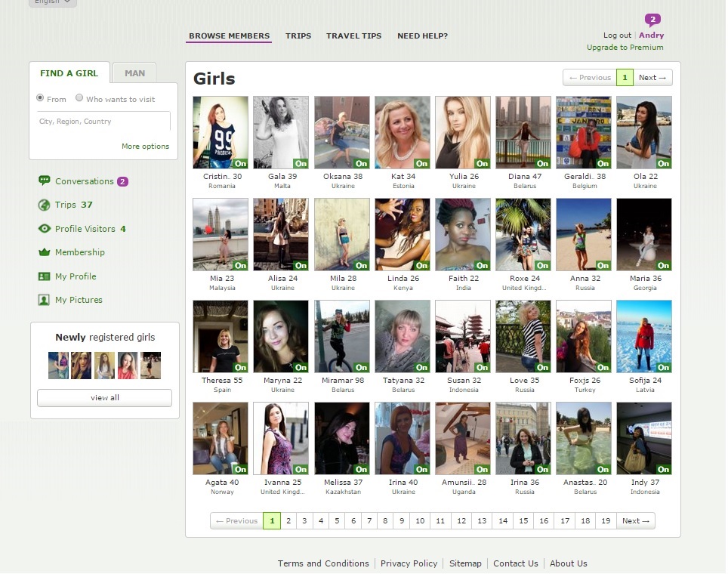Open the Andry account link
The image size is (728, 574).
point(652,35)
